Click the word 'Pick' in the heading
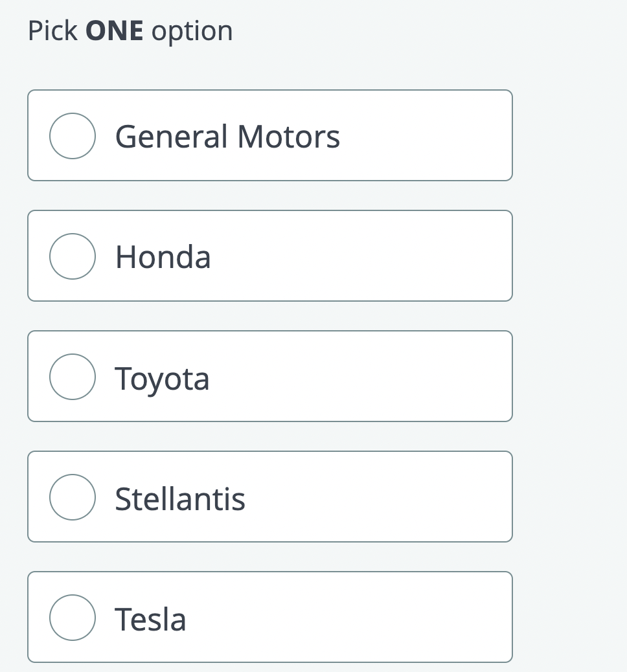The height and width of the screenshot is (672, 627). (x=52, y=31)
